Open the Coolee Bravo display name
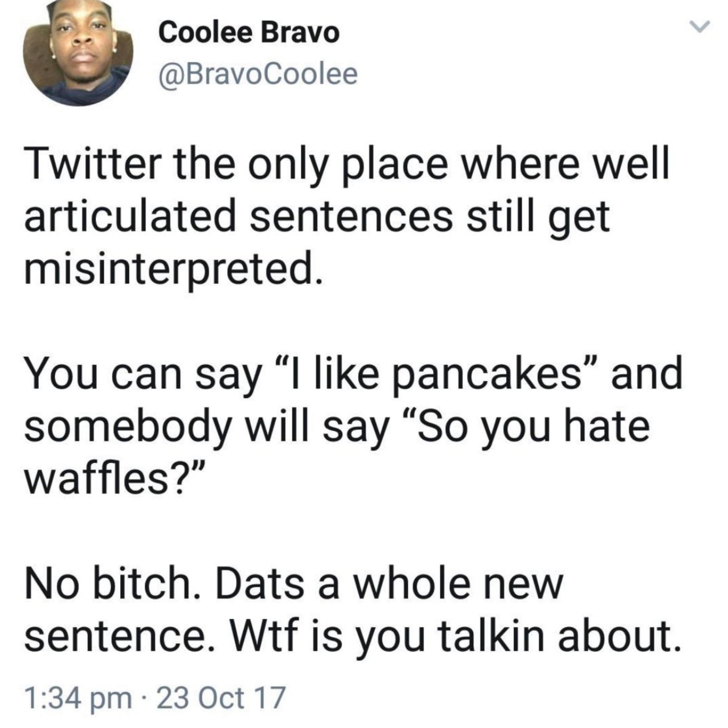Screen dimensions: 728x728 tap(249, 33)
